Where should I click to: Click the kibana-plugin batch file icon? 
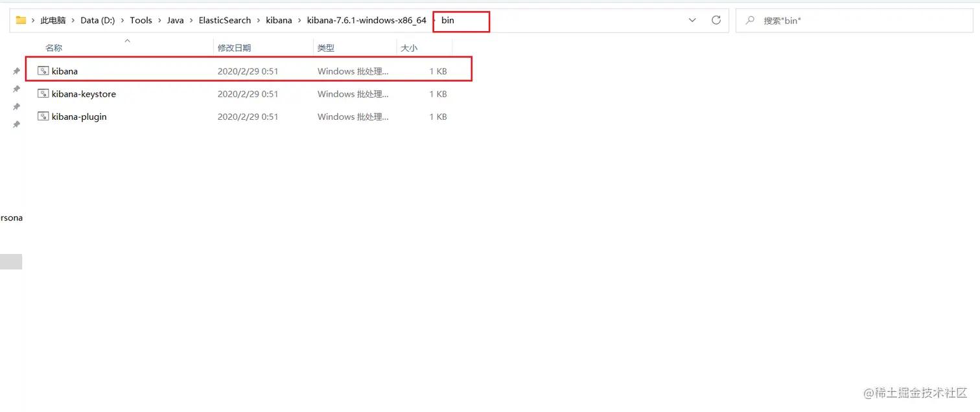coord(43,116)
